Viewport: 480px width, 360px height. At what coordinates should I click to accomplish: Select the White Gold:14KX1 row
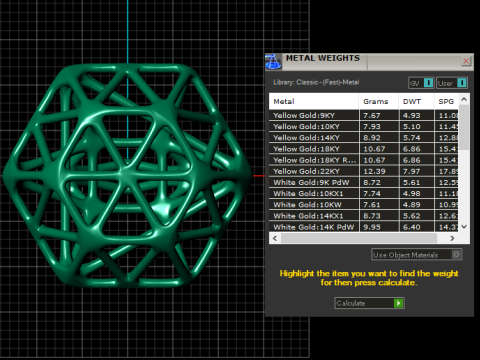[364, 216]
